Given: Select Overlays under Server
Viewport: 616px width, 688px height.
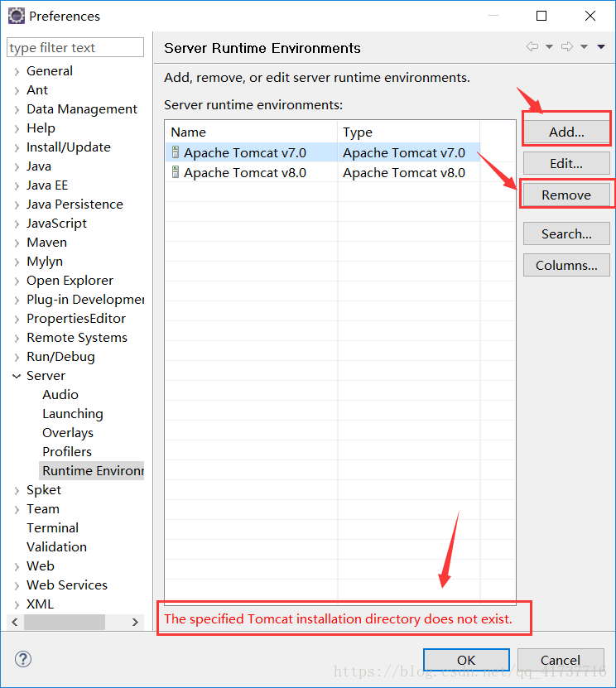Looking at the screenshot, I should pyautogui.click(x=68, y=433).
